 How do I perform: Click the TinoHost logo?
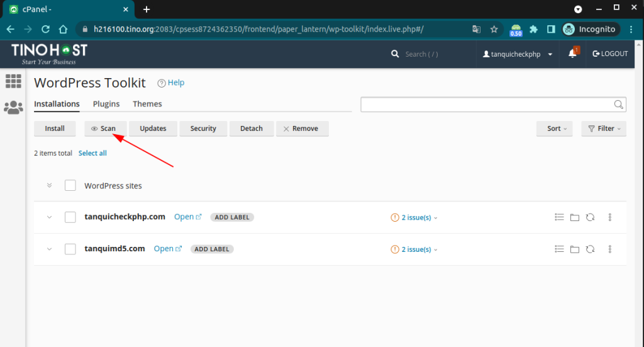coord(49,54)
